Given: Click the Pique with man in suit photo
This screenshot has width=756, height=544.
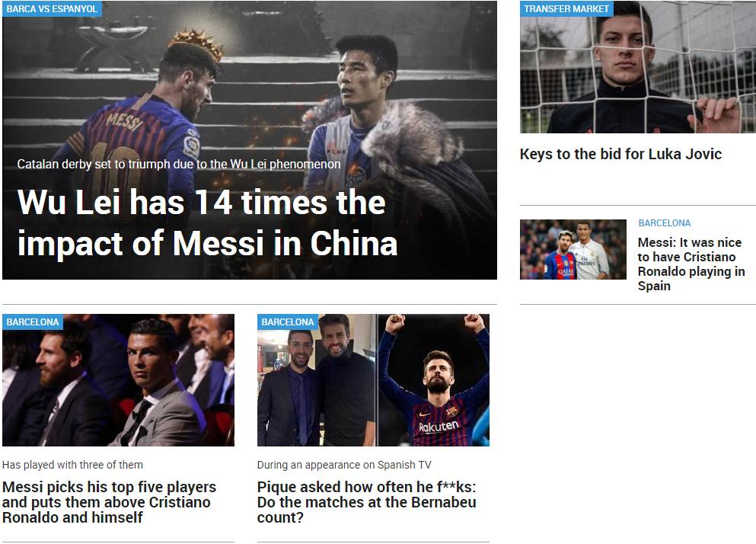Looking at the screenshot, I should pyautogui.click(x=317, y=380).
